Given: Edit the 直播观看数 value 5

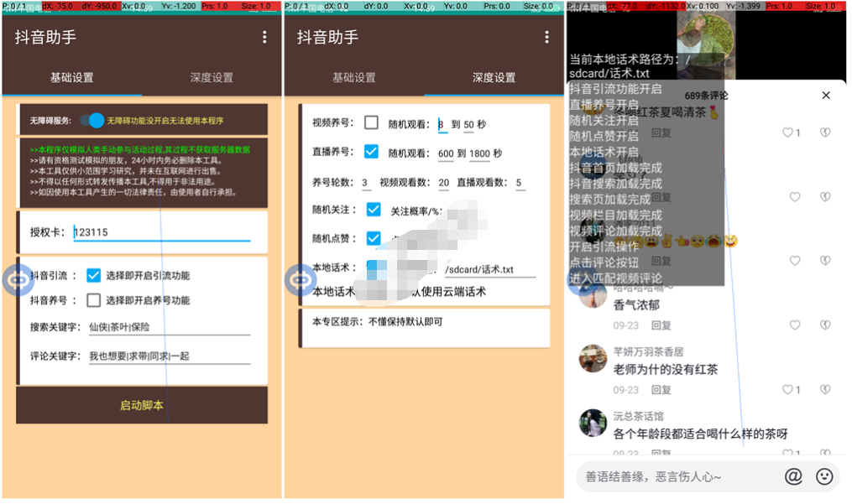Looking at the screenshot, I should coord(520,183).
